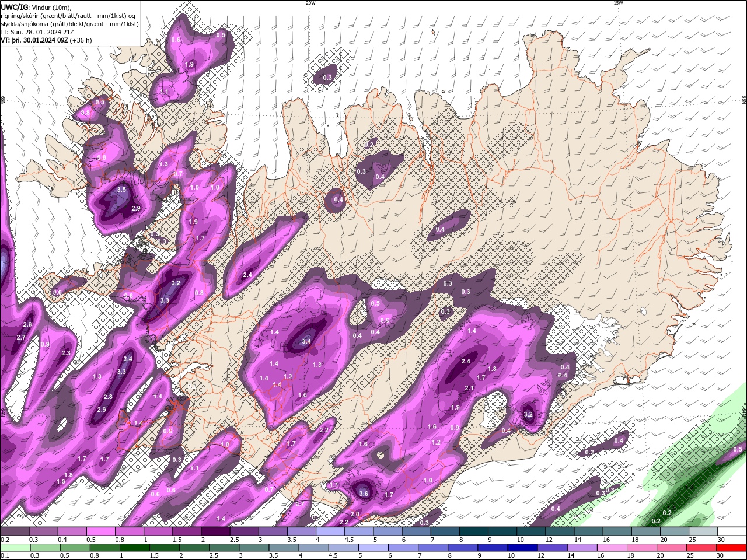The width and height of the screenshot is (747, 560).
Task: Click the 2.3 snowfall value on the map
Action: coord(66,353)
